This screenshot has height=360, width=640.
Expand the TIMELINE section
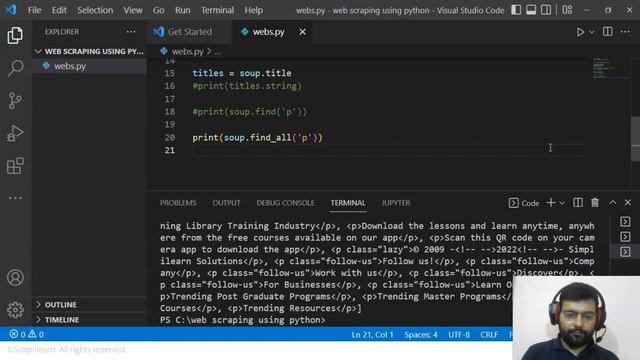coord(89,320)
